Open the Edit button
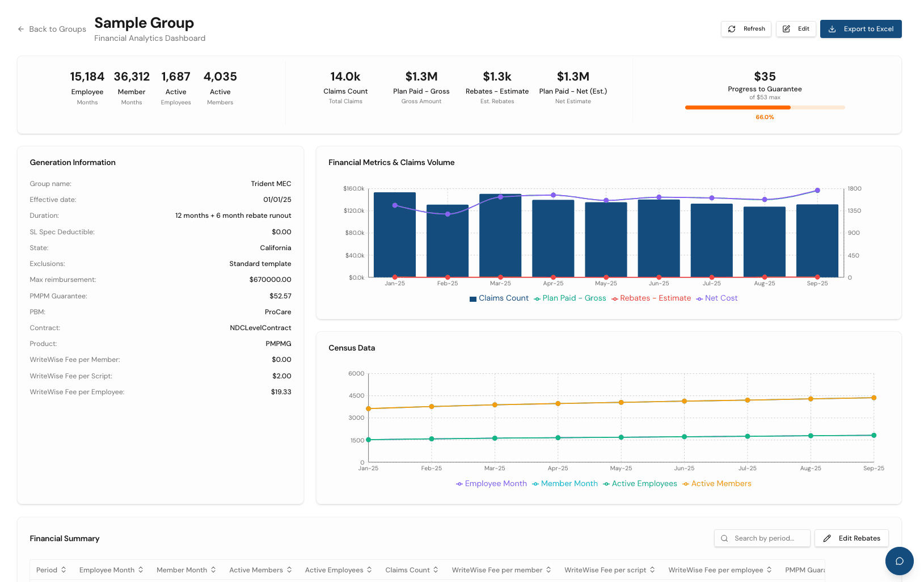Viewport: 924px width, 582px height. click(x=796, y=29)
